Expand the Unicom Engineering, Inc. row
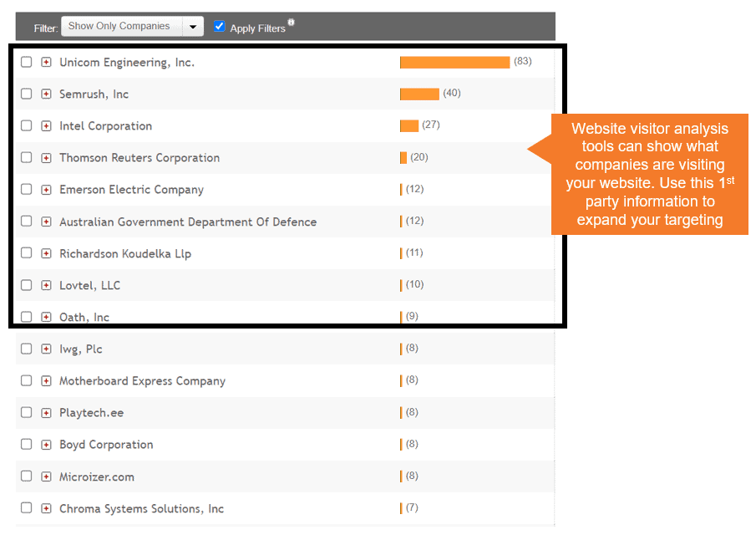This screenshot has height=535, width=756. click(46, 62)
